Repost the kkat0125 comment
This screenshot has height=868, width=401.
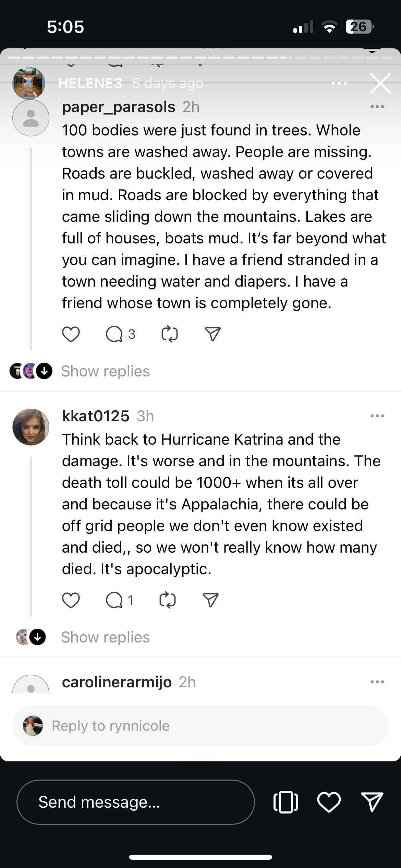[x=168, y=600]
